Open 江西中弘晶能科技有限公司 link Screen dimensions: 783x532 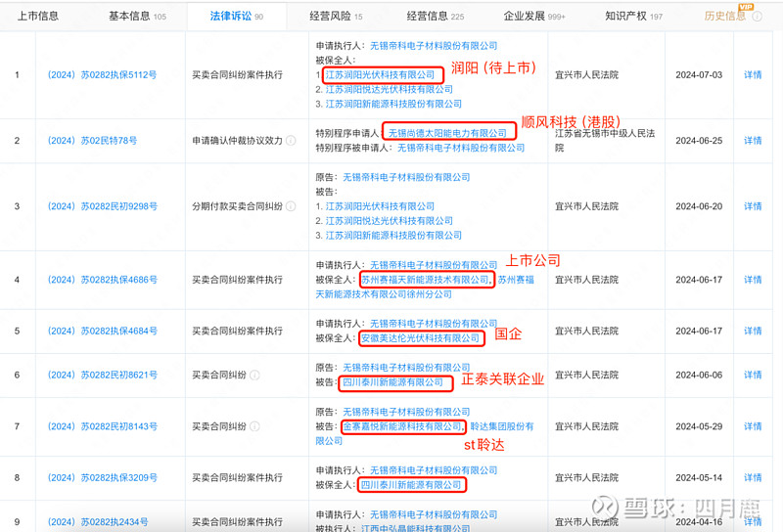click(x=415, y=527)
